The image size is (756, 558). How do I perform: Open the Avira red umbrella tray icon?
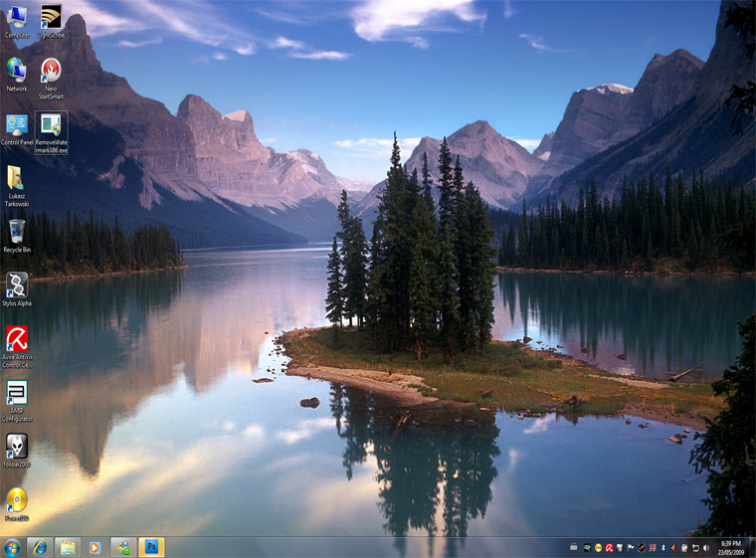click(610, 548)
